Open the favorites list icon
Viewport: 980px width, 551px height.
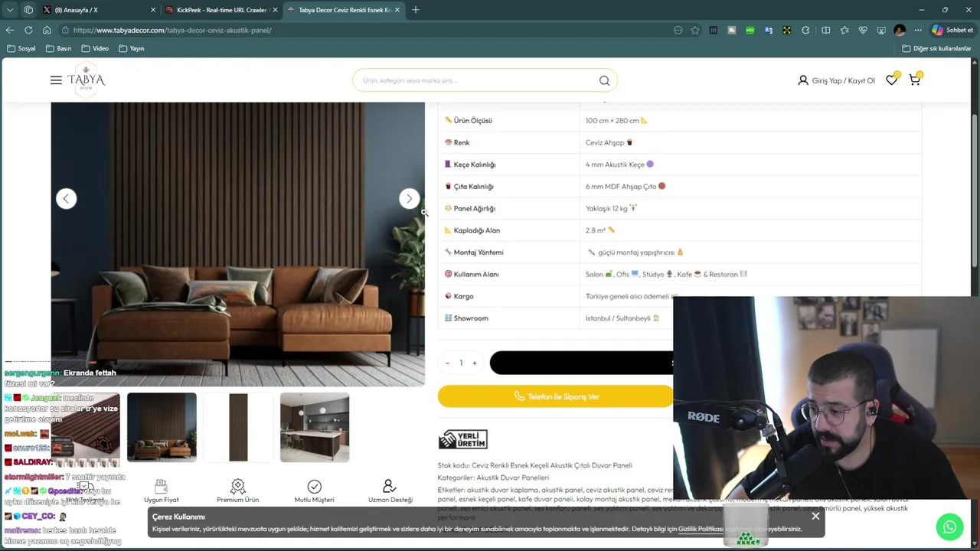point(844,30)
